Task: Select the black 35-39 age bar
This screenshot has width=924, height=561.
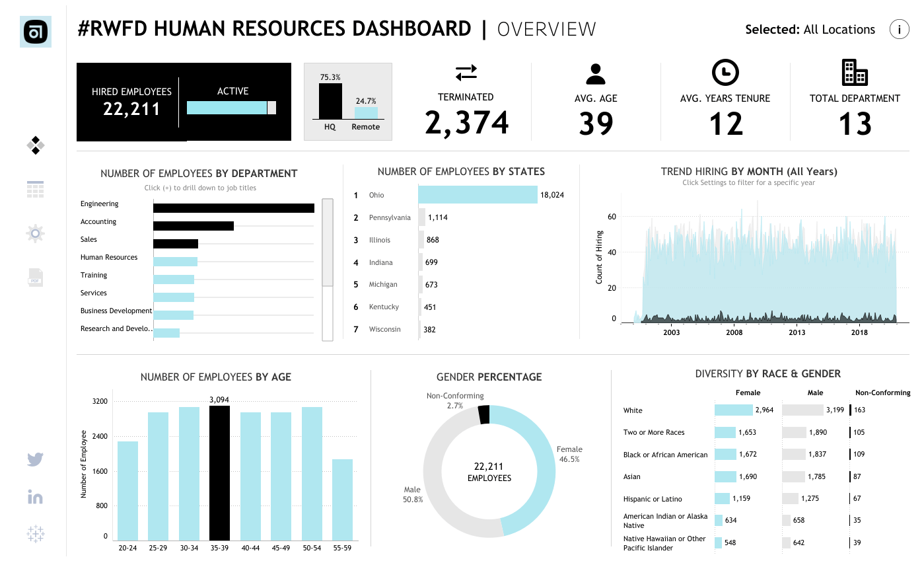Action: (x=219, y=472)
